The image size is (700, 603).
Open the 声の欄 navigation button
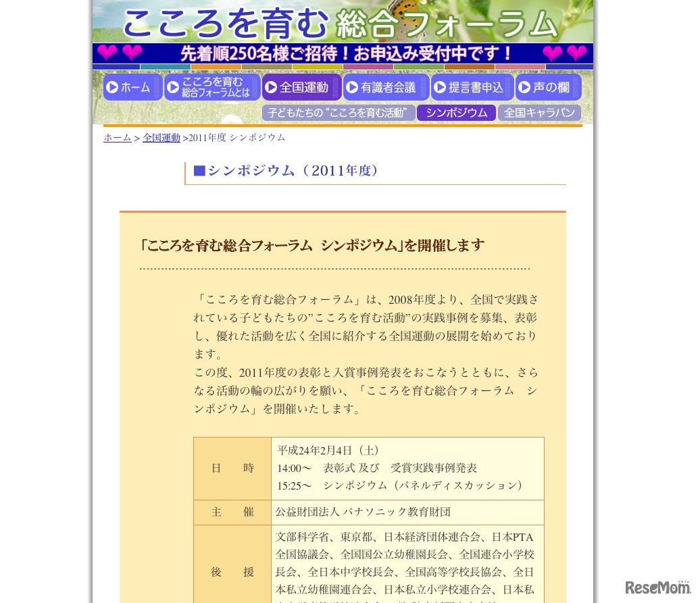pos(549,87)
